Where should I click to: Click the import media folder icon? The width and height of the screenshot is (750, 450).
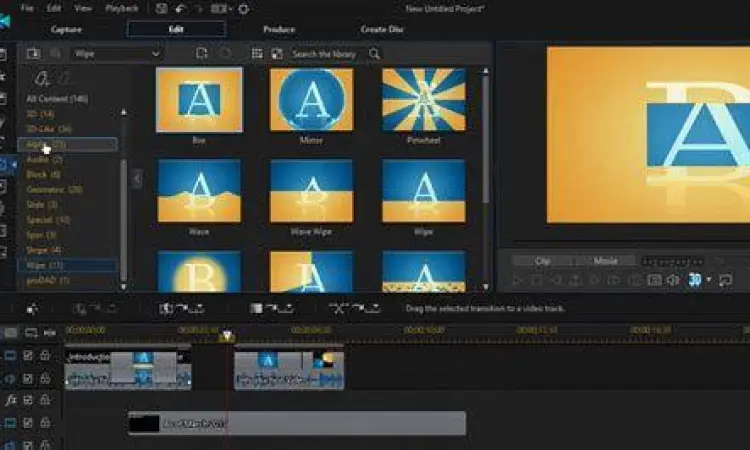point(33,54)
